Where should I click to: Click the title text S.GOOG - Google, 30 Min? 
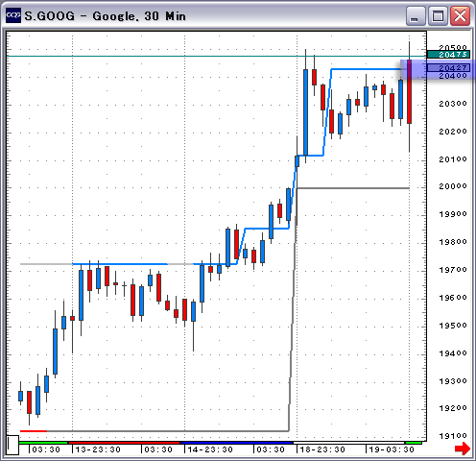[106, 16]
